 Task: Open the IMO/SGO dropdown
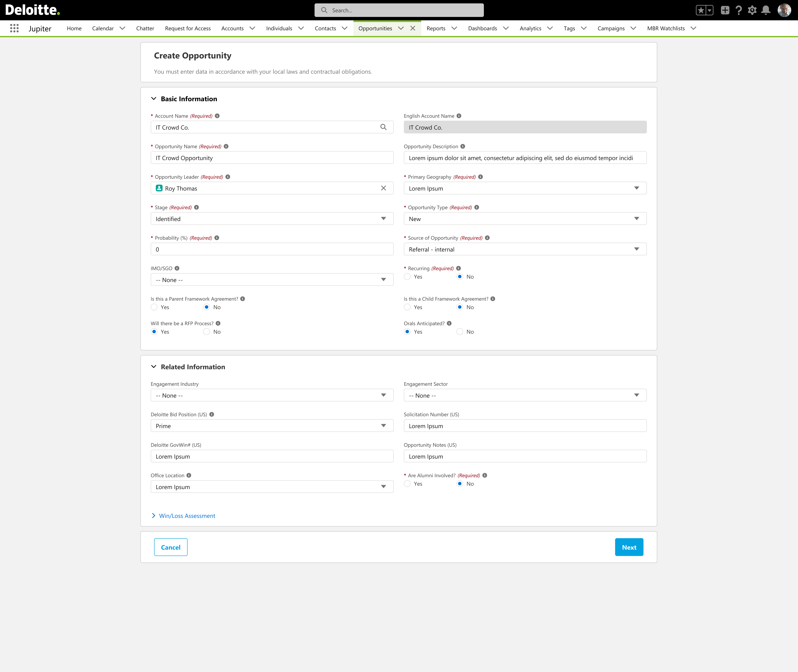pos(272,280)
